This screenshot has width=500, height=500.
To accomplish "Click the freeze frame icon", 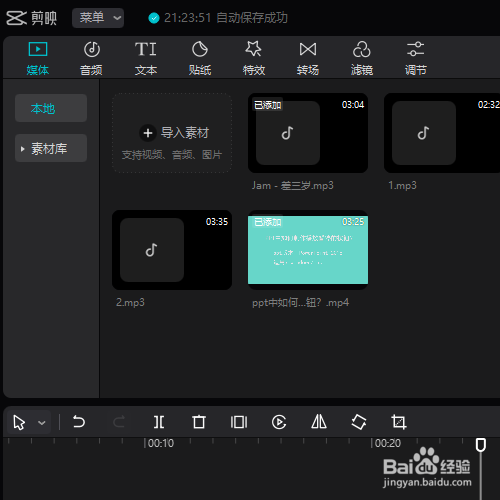I will pyautogui.click(x=239, y=422).
